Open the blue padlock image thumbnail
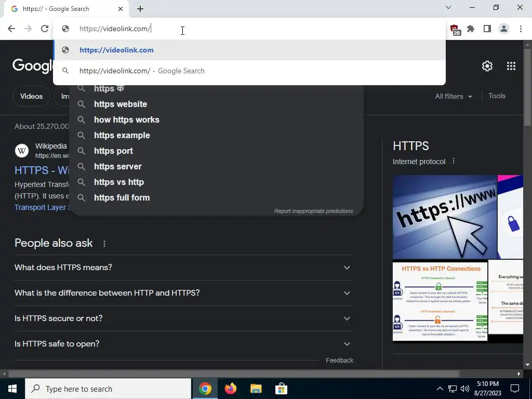This screenshot has height=399, width=532. (x=510, y=217)
